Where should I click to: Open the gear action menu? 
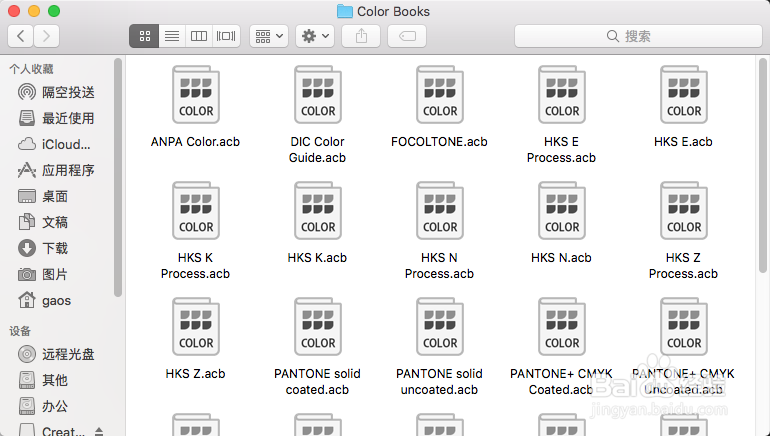pos(315,36)
